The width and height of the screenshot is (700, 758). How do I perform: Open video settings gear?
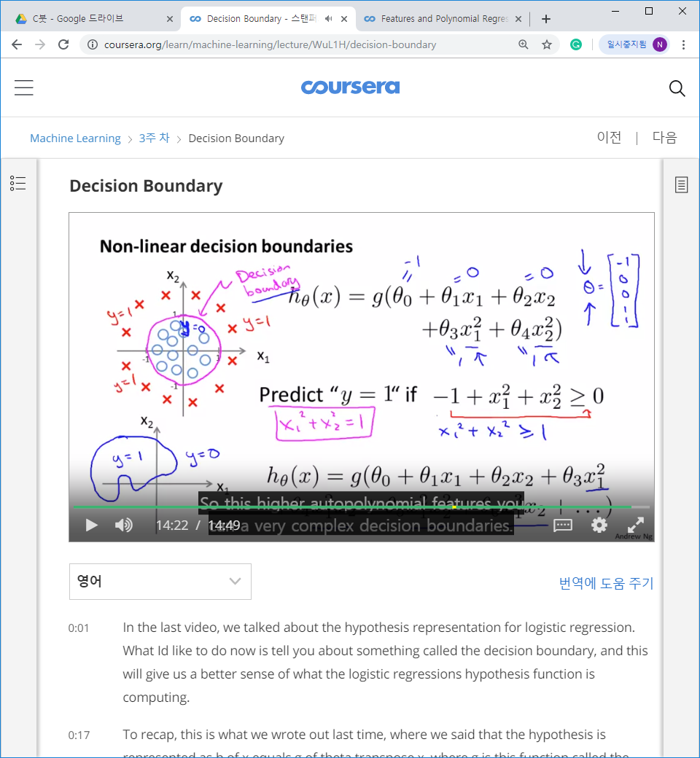tap(599, 525)
